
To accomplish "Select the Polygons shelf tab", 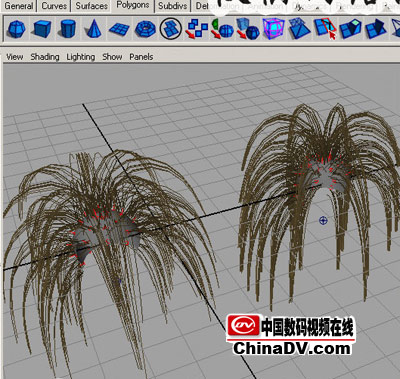I will pyautogui.click(x=133, y=5).
